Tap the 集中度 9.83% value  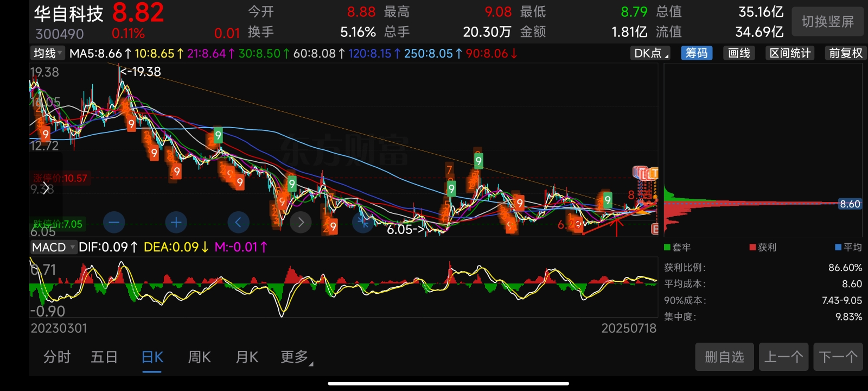coord(848,317)
